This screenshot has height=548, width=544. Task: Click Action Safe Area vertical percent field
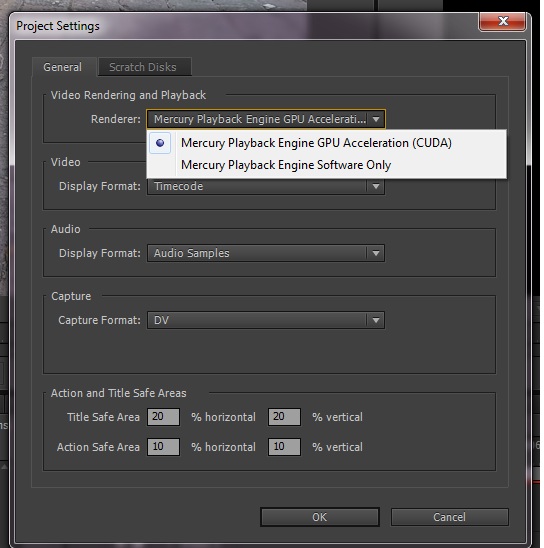[284, 447]
